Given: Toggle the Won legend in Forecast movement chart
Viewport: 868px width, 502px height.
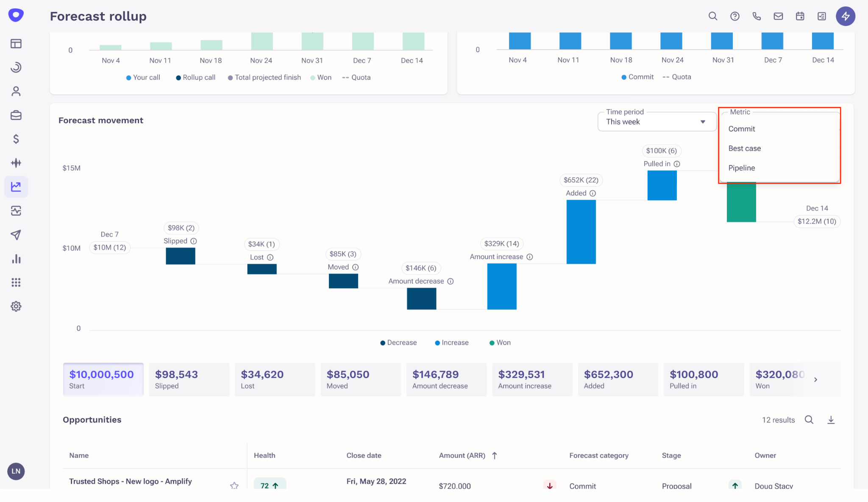Looking at the screenshot, I should [500, 342].
